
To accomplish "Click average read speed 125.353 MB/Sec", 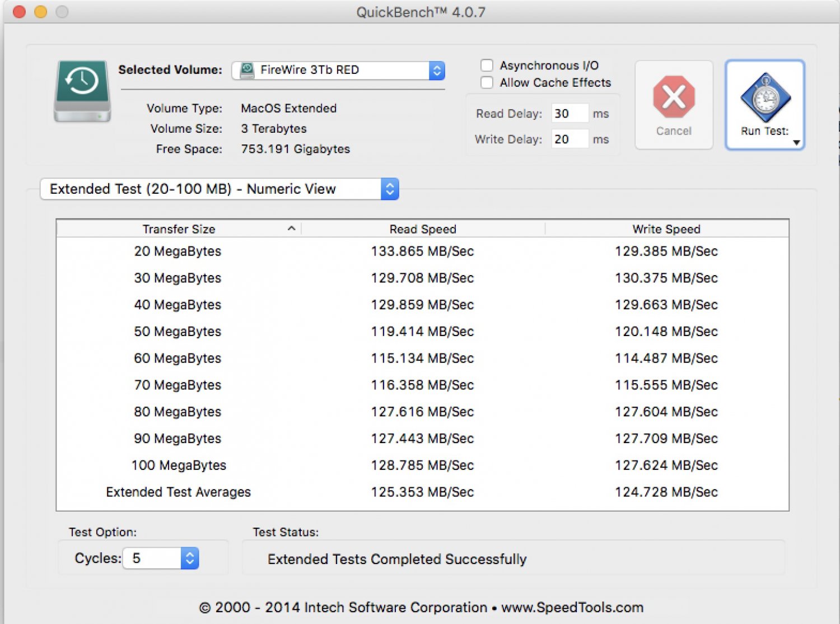I will pyautogui.click(x=423, y=492).
